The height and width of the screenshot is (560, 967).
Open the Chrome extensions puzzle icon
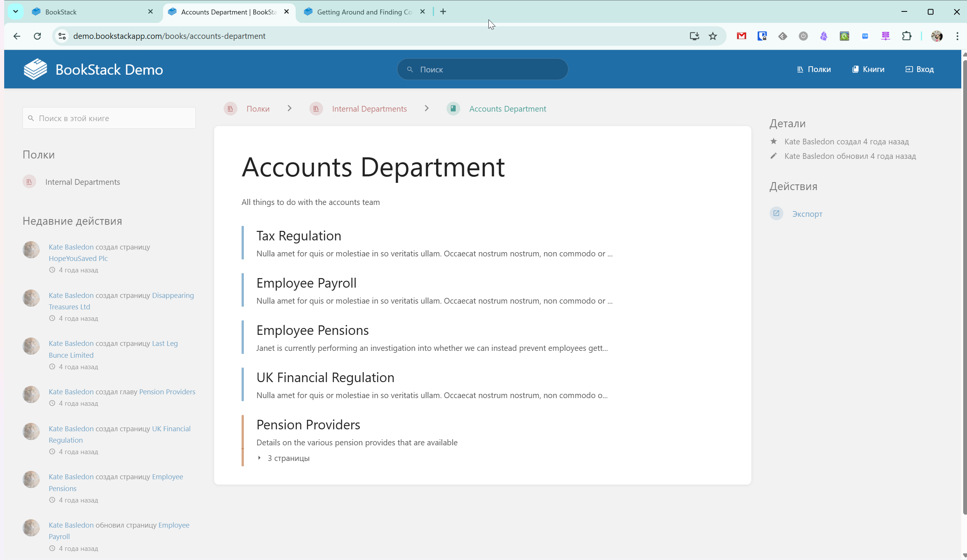pos(906,36)
